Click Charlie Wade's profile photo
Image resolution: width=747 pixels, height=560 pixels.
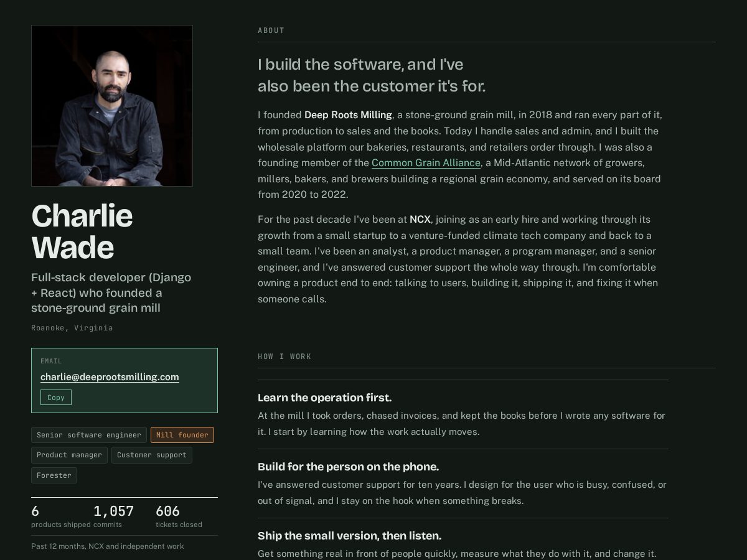[112, 106]
